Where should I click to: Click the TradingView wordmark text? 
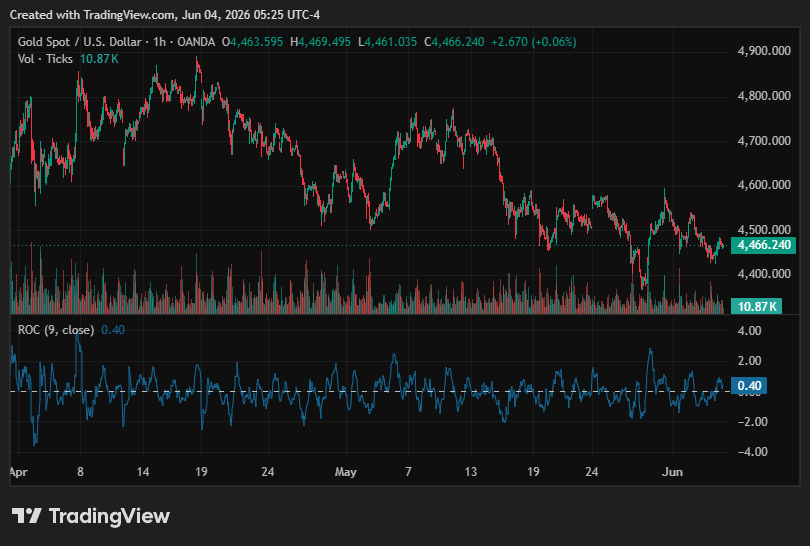tap(109, 516)
